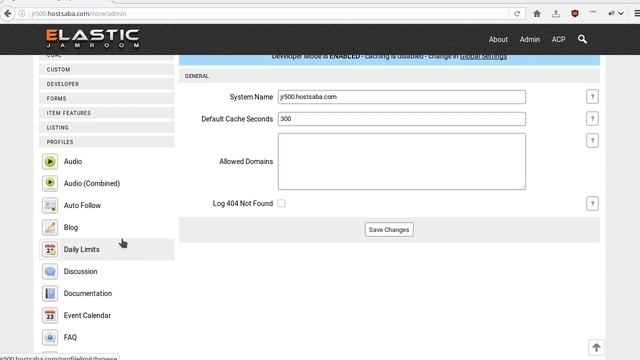The height and width of the screenshot is (360, 640).
Task: Expand the Item Features sidebar category
Action: pyautogui.click(x=107, y=113)
